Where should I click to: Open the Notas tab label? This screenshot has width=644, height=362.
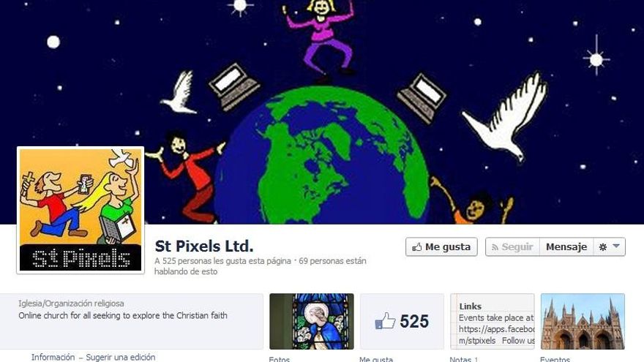[x=464, y=359]
